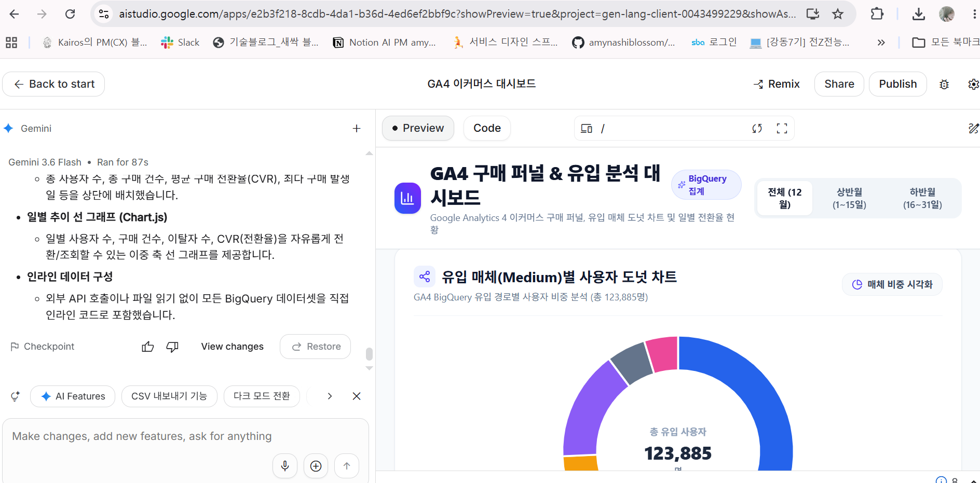Open the sba 로그인 bookmark
The height and width of the screenshot is (483, 980).
[x=714, y=43]
